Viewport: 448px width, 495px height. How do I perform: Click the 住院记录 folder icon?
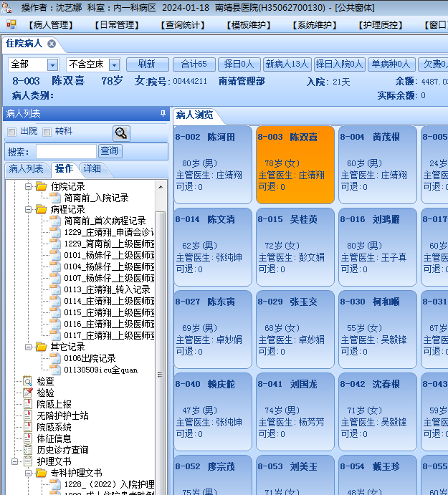42,186
